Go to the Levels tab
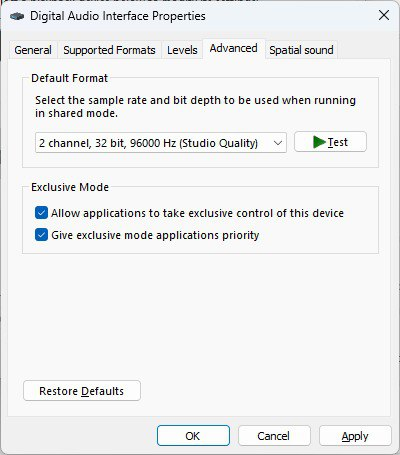Image resolution: width=400 pixels, height=455 pixels. click(x=182, y=50)
